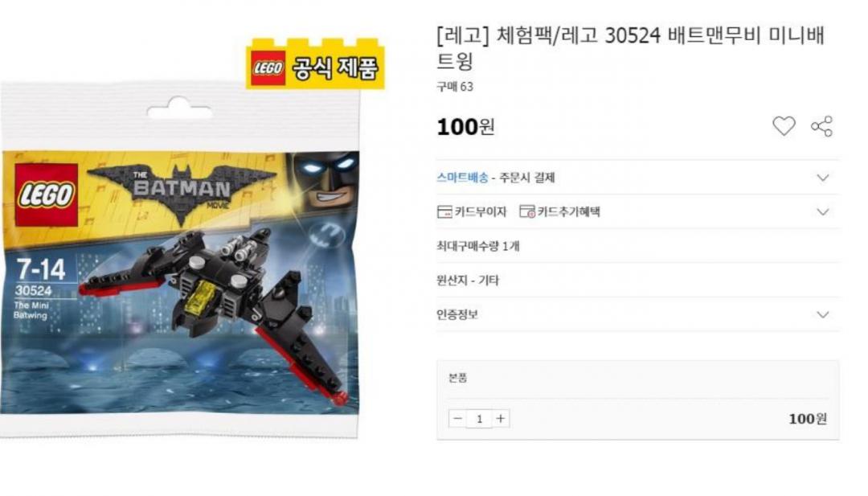Click the LEGO 공식 제품 badge

316,64
